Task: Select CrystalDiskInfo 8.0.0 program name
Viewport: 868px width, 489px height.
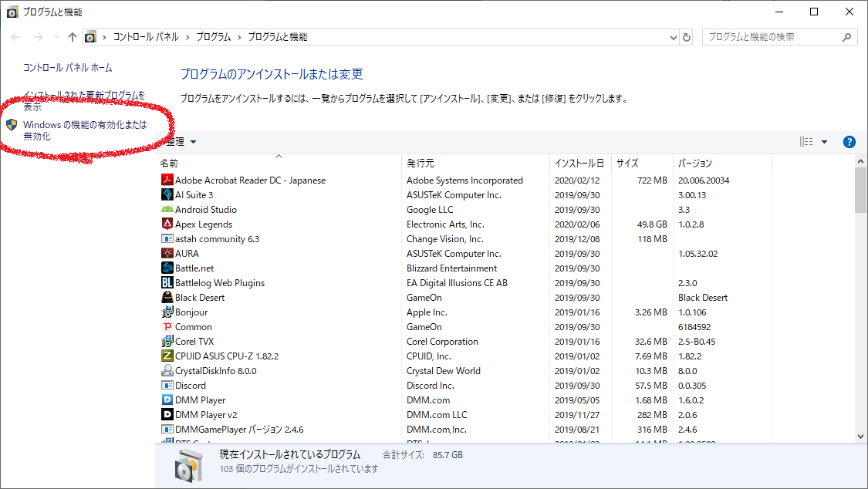Action: [x=216, y=371]
